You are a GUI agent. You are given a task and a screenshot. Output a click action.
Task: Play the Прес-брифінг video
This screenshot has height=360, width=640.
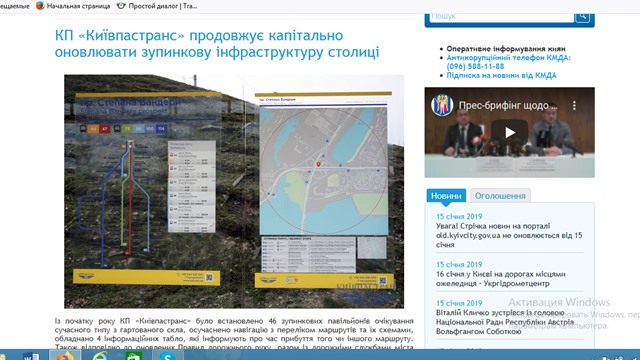(509, 132)
